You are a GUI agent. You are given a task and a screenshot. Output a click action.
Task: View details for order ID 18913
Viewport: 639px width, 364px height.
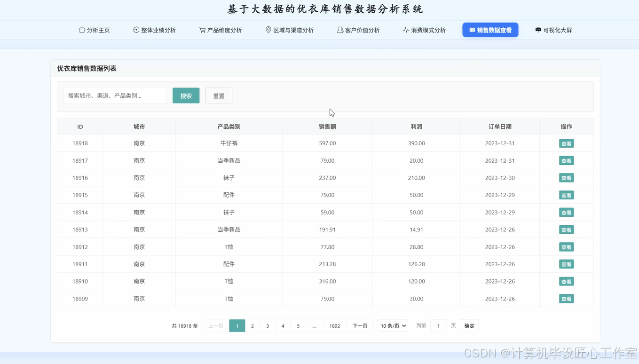[566, 230]
